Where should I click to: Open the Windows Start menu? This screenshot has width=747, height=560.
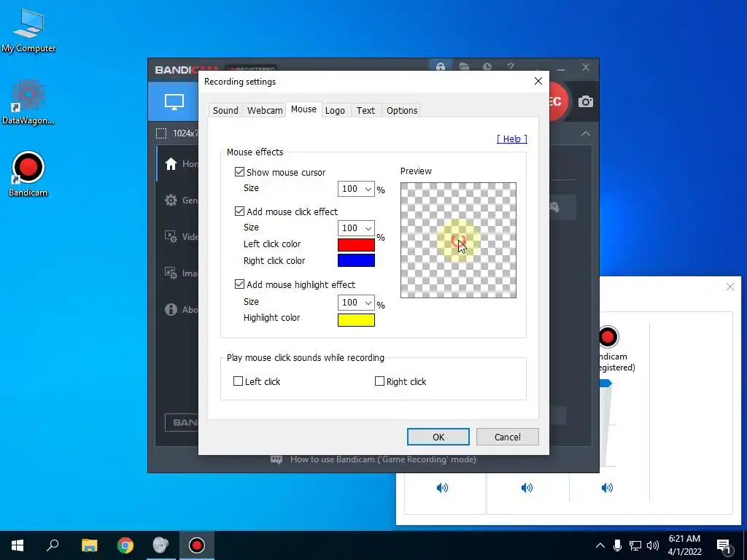(x=18, y=545)
